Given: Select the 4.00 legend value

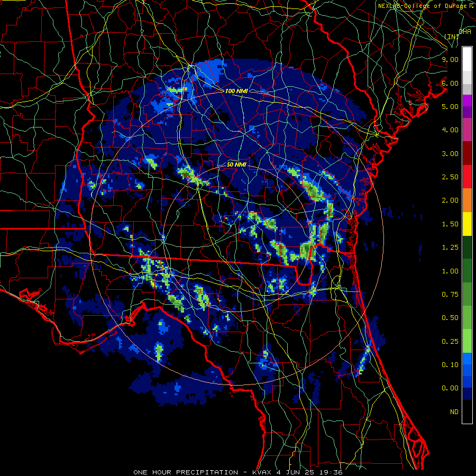Looking at the screenshot, I should coord(450,130).
